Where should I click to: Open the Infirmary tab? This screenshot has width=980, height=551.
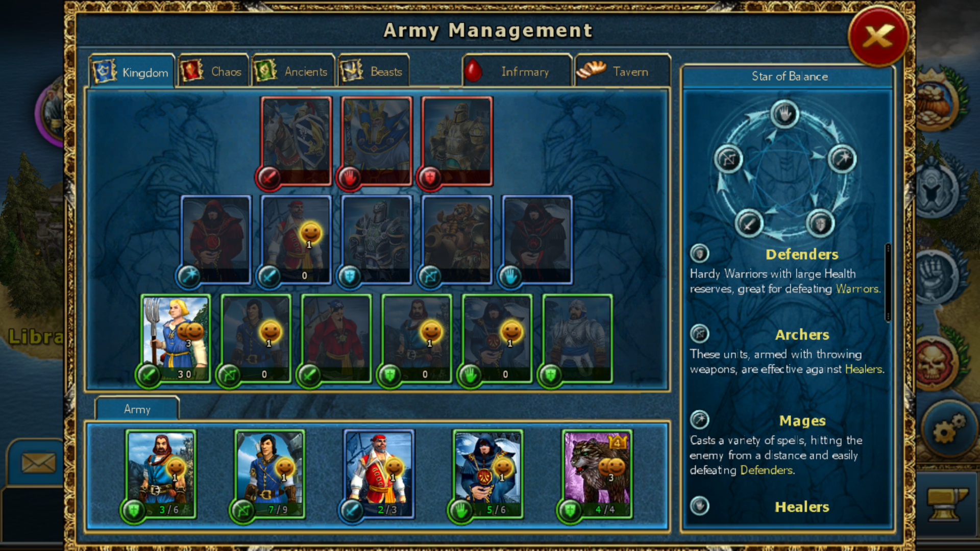517,71
